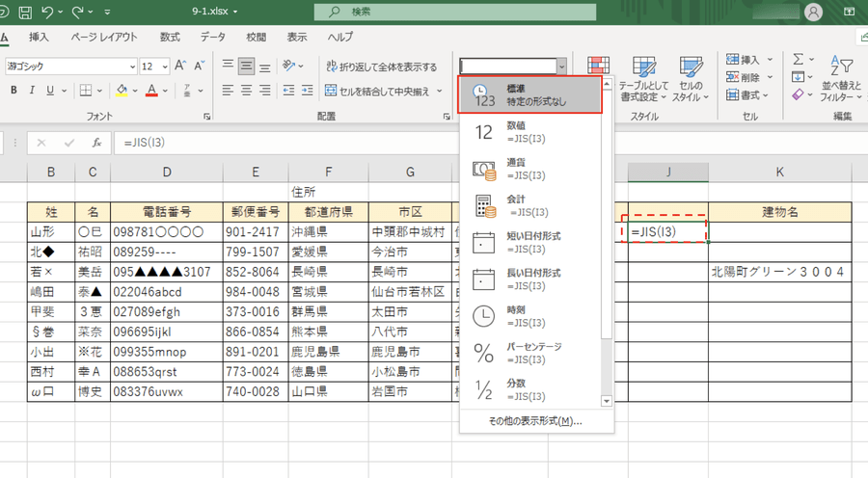Screen dimensions: 868x478
Task: Click the borders icon
Action: [86, 91]
